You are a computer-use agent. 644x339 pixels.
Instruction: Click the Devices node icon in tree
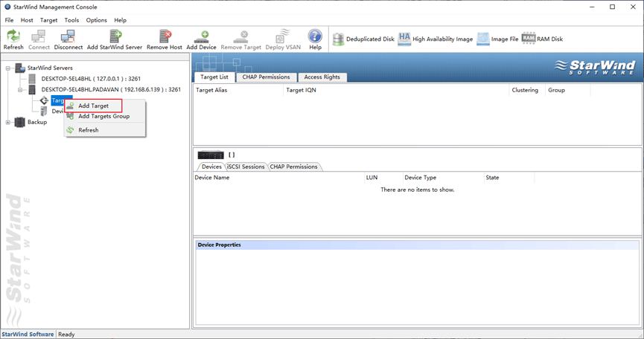pyautogui.click(x=43, y=111)
